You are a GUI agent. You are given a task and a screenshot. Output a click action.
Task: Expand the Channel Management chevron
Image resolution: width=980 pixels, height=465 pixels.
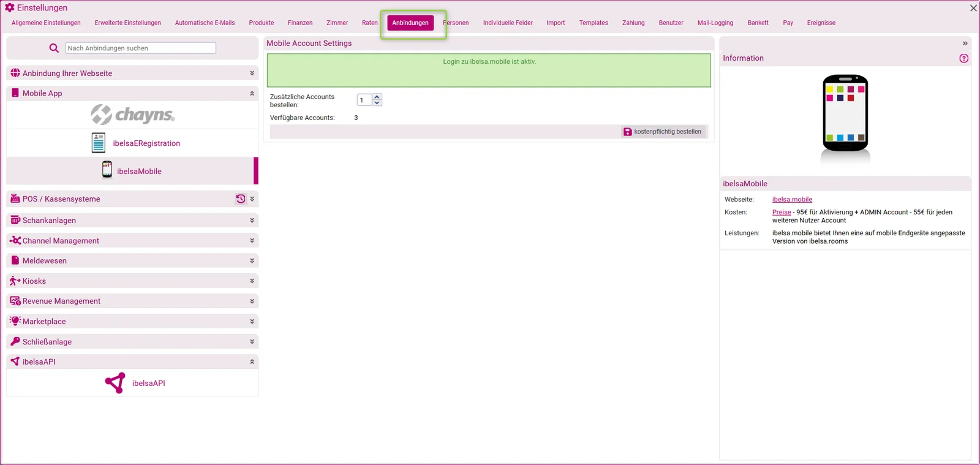[x=252, y=240]
